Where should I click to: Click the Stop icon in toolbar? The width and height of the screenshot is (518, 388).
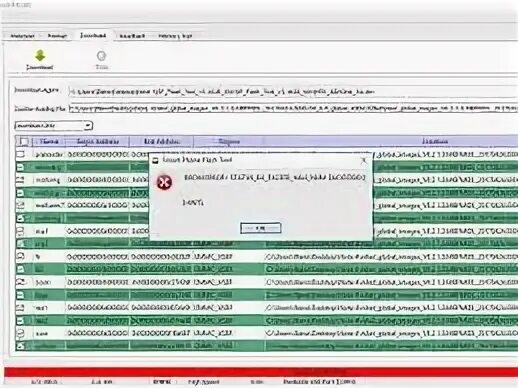click(101, 56)
